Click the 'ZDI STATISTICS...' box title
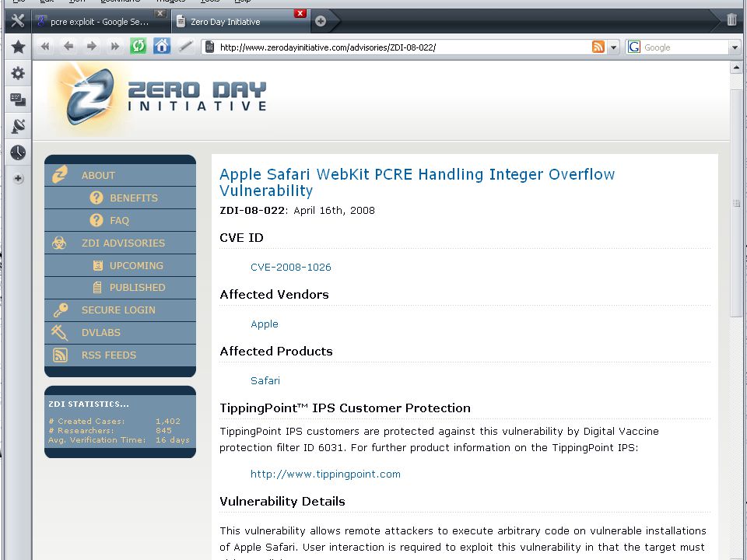 coord(89,404)
